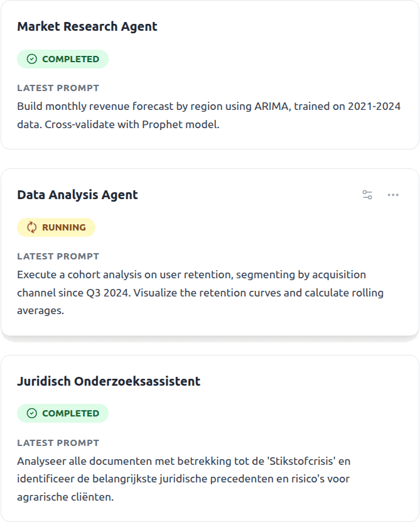Select the Data Analysis Agent header

77,195
